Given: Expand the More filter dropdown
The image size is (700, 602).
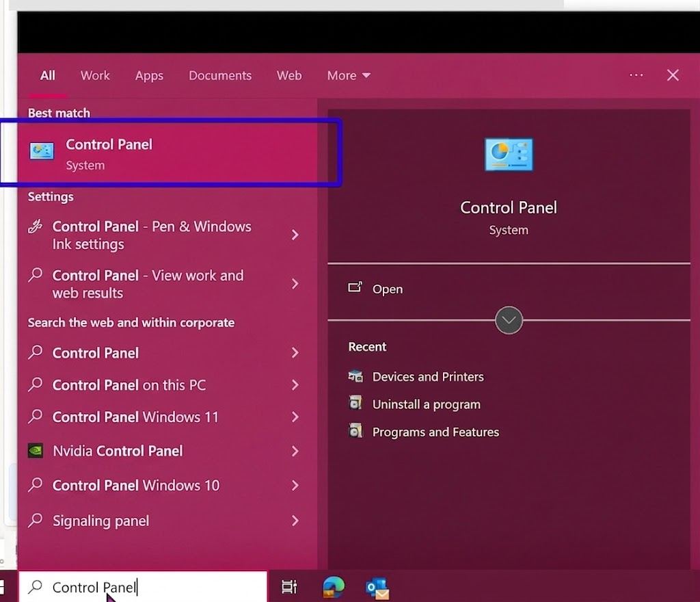Looking at the screenshot, I should click(349, 75).
